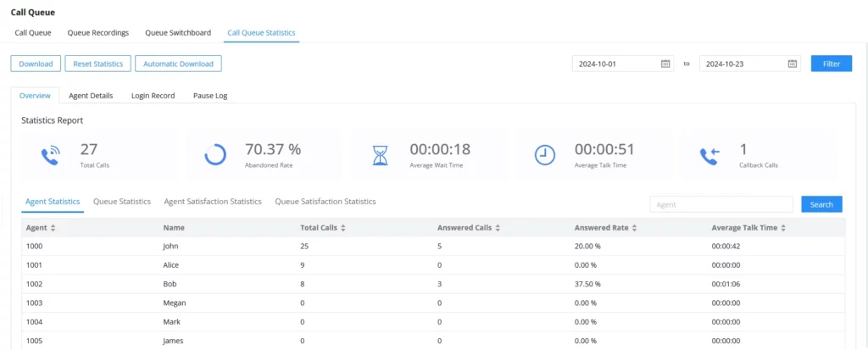Click the Total Calls phone icon
The height and width of the screenshot is (350, 868).
click(52, 156)
